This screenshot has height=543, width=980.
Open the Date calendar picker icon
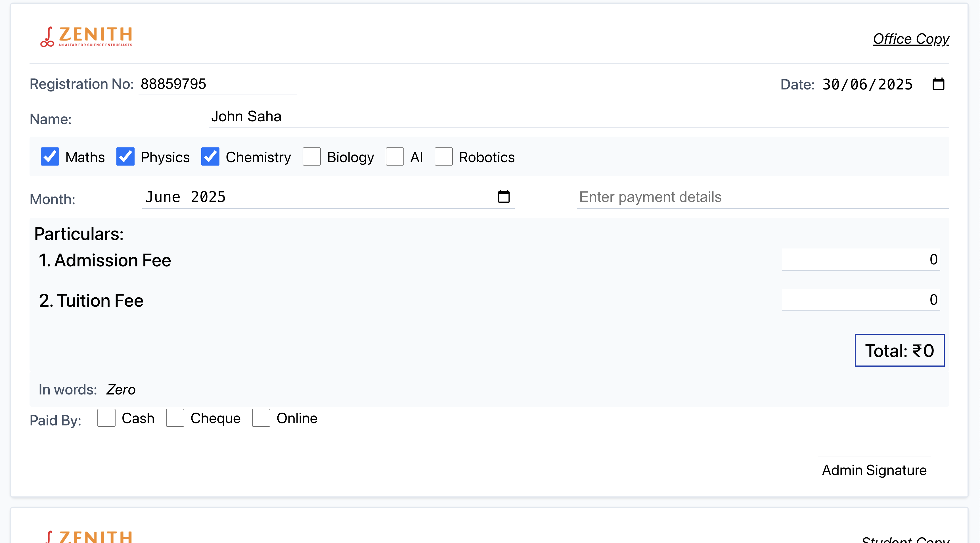coord(938,84)
